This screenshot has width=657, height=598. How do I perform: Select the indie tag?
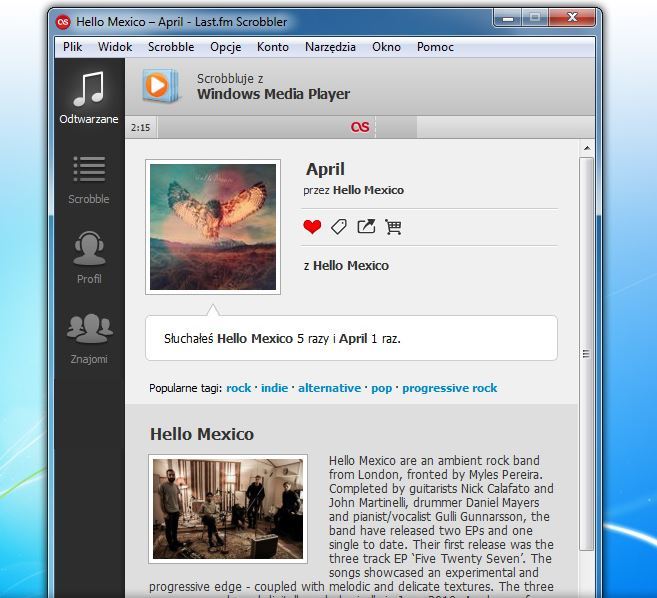point(274,388)
